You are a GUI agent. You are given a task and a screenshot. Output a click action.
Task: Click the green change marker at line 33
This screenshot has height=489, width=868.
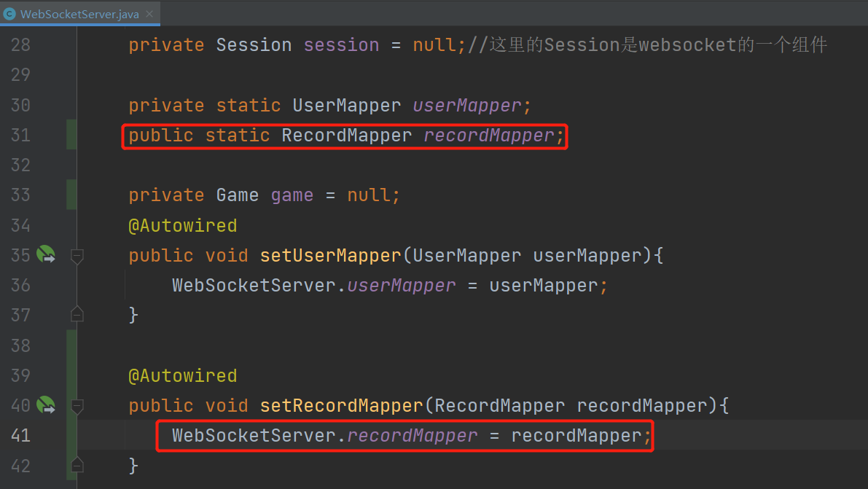tap(71, 195)
